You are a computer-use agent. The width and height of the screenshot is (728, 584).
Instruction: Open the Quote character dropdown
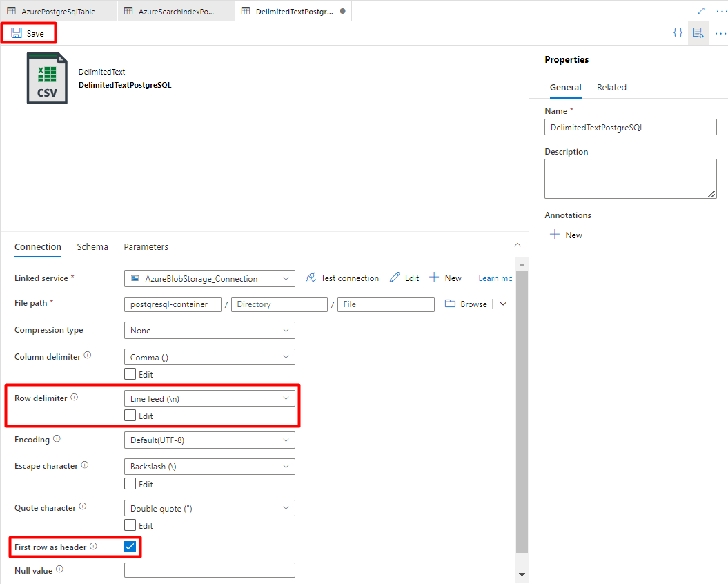coord(209,508)
